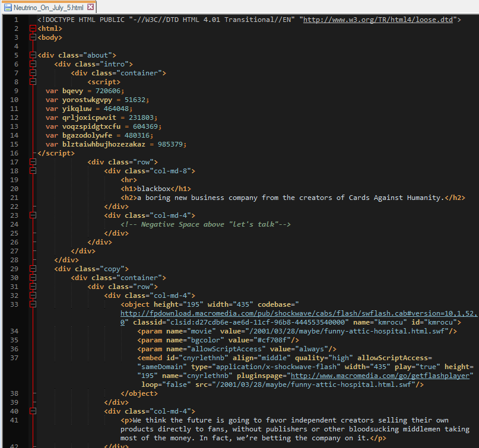Fold the div class="copy" block
This screenshot has height=448, width=479.
click(x=33, y=269)
